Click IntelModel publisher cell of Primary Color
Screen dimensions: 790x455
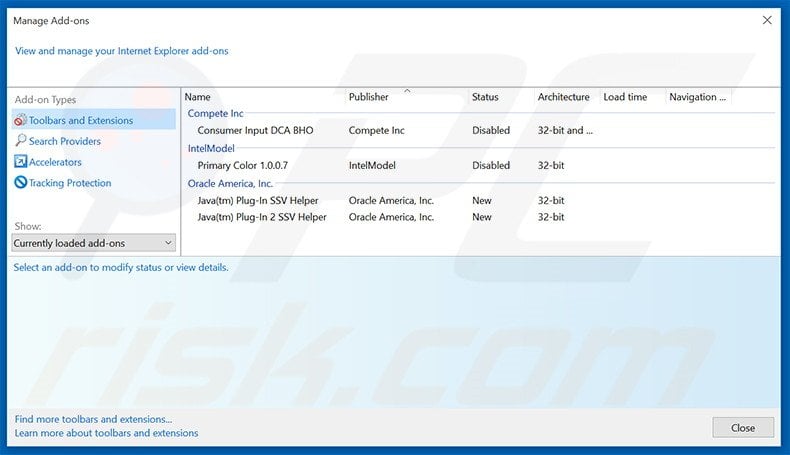(372, 165)
